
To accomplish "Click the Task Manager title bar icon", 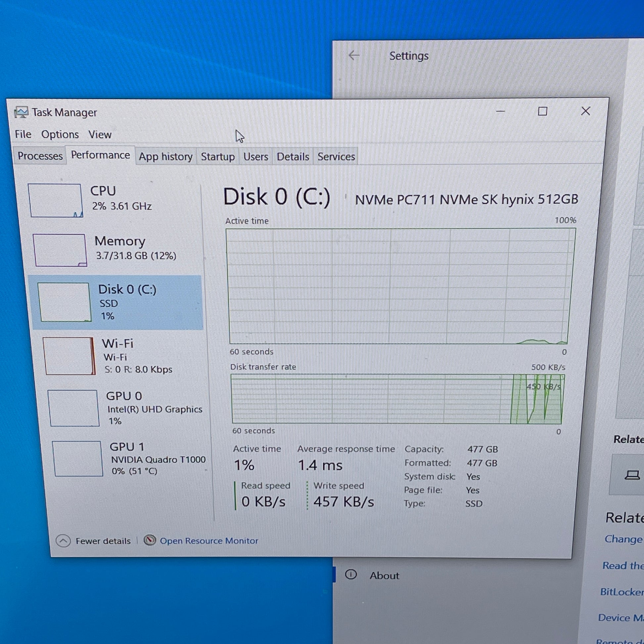I will (21, 112).
